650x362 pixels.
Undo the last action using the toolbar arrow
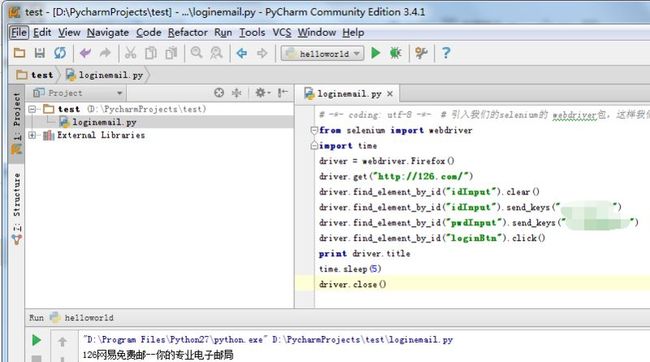(x=85, y=53)
